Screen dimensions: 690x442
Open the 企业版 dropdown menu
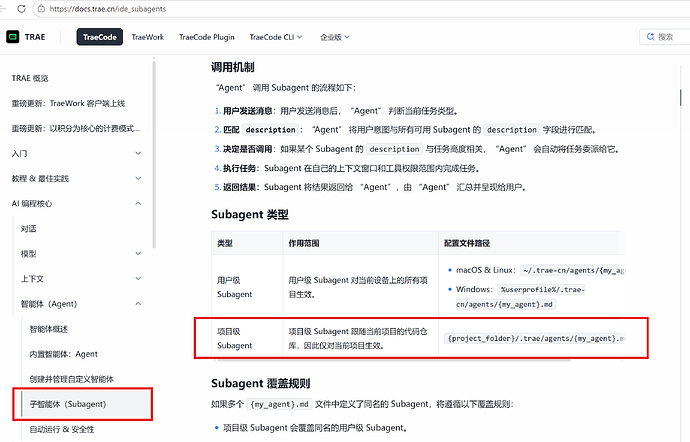pyautogui.click(x=335, y=37)
